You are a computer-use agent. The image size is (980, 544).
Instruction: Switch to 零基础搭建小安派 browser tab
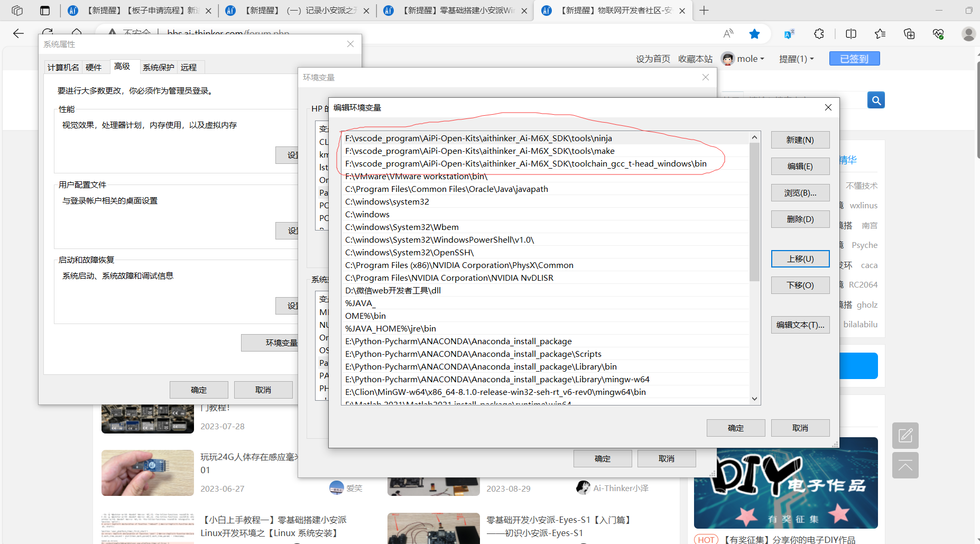point(456,11)
